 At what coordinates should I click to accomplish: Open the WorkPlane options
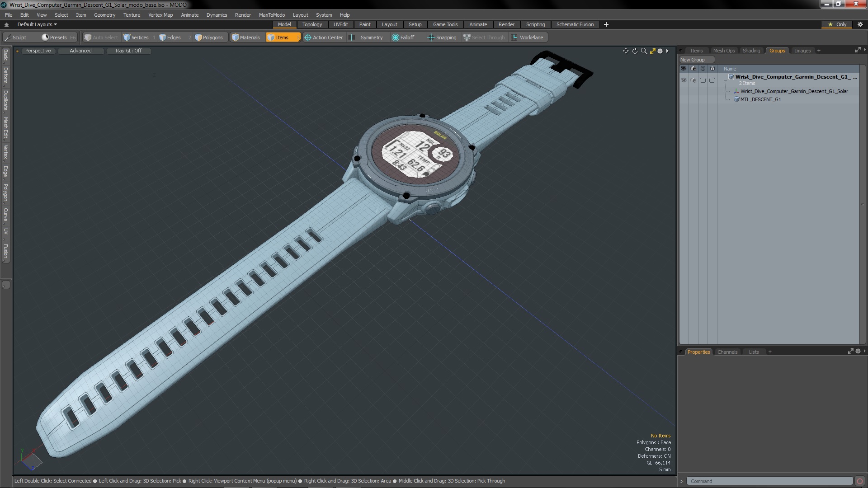[x=527, y=38]
